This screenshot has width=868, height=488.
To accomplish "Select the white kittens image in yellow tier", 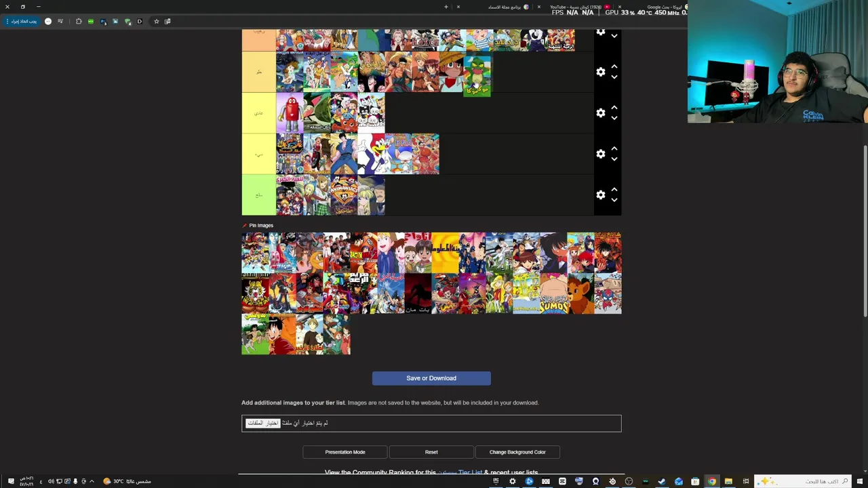I will click(x=371, y=113).
